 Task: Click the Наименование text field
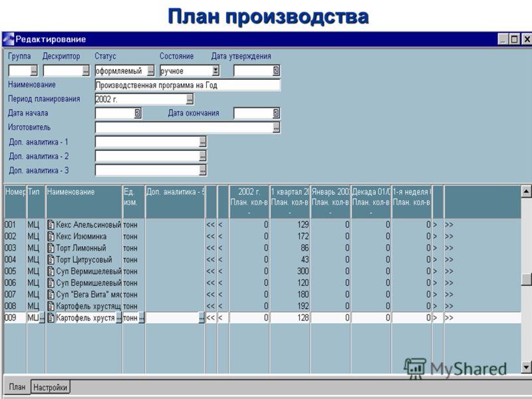(188, 85)
